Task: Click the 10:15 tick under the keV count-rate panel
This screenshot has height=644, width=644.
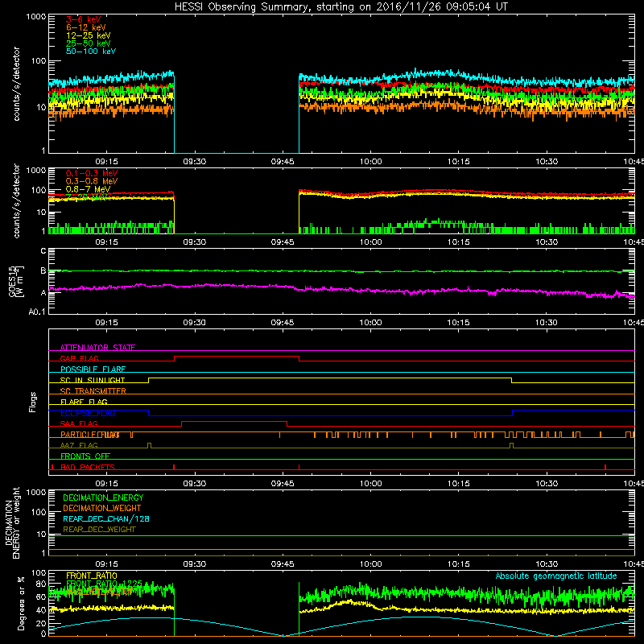Action: coord(458,162)
